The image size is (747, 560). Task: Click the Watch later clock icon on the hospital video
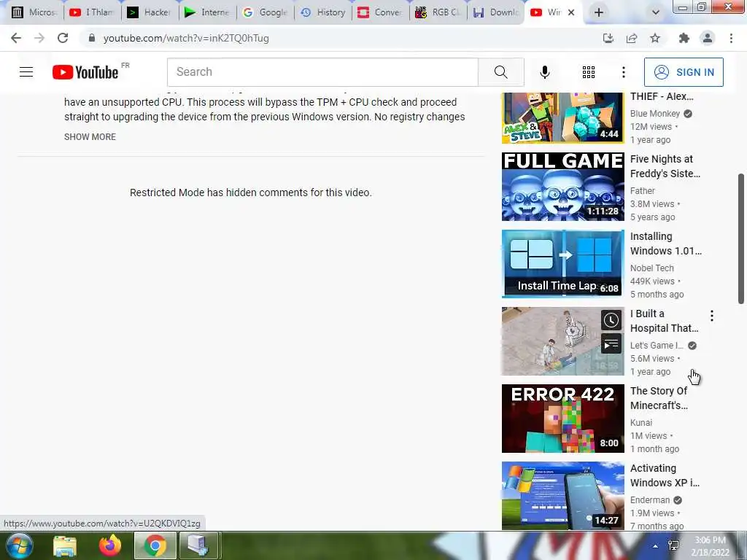coord(611,320)
